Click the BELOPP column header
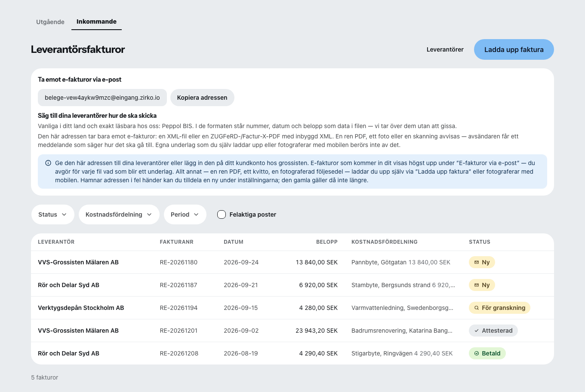This screenshot has height=392, width=585. (x=327, y=242)
